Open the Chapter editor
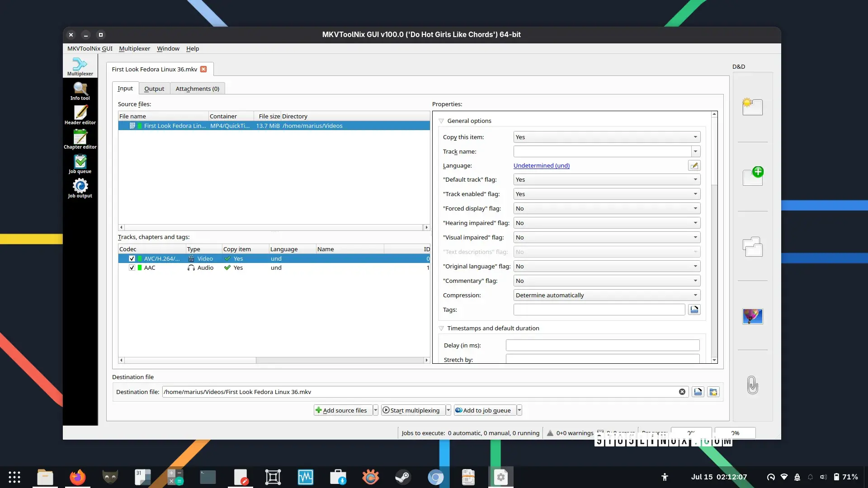The width and height of the screenshot is (868, 488). (80, 140)
